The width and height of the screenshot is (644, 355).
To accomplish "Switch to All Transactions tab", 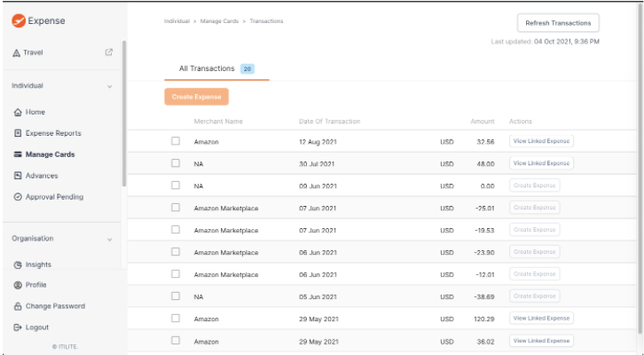I will (x=207, y=68).
